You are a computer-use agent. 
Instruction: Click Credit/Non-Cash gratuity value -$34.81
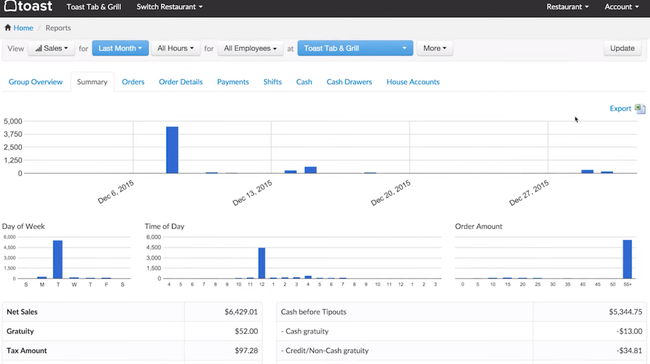point(629,351)
